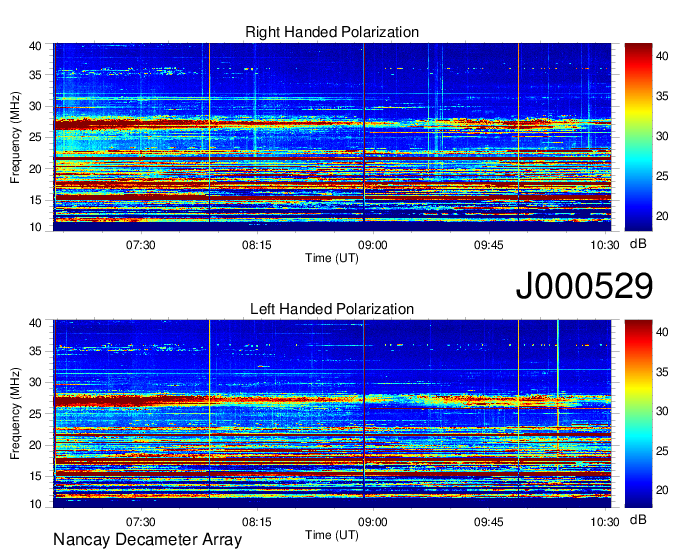Click 'Frequency (MHz)' axis label of Right Handed plot
This screenshot has height=552, width=680.
pyautogui.click(x=15, y=137)
